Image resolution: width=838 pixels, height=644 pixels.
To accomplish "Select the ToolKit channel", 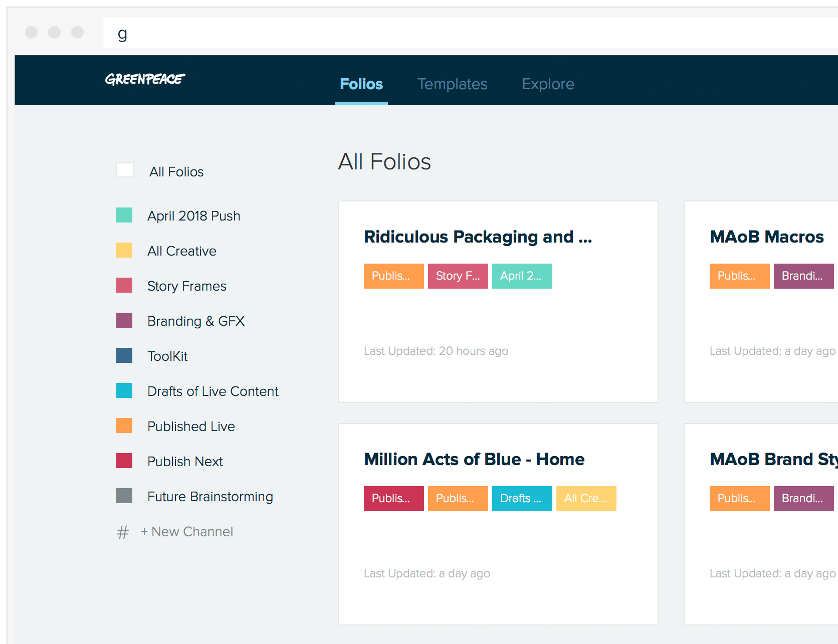I will (x=167, y=356).
